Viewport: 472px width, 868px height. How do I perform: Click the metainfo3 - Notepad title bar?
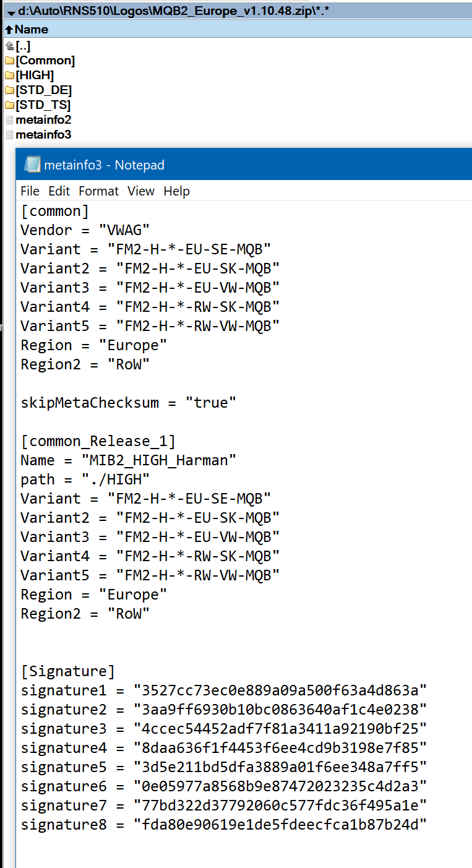pyautogui.click(x=247, y=165)
